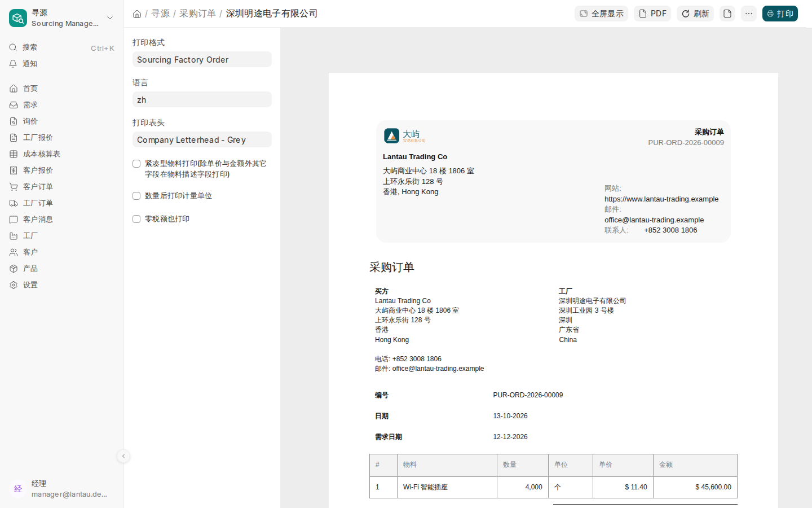Open the 产品 box icon

coord(14,269)
